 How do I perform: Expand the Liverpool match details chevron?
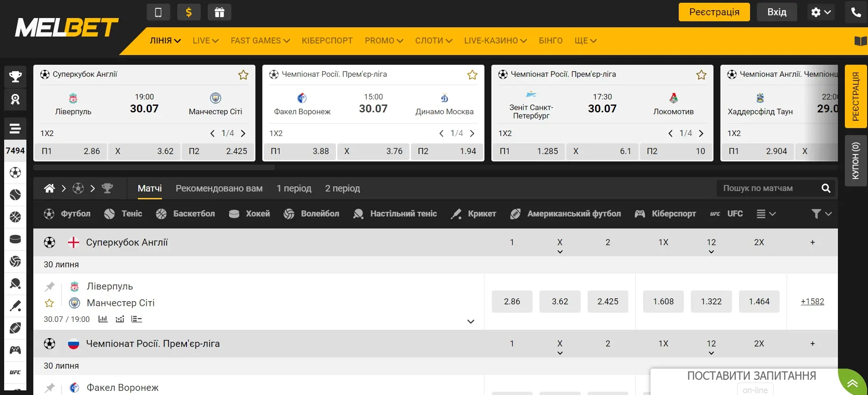coord(471,321)
